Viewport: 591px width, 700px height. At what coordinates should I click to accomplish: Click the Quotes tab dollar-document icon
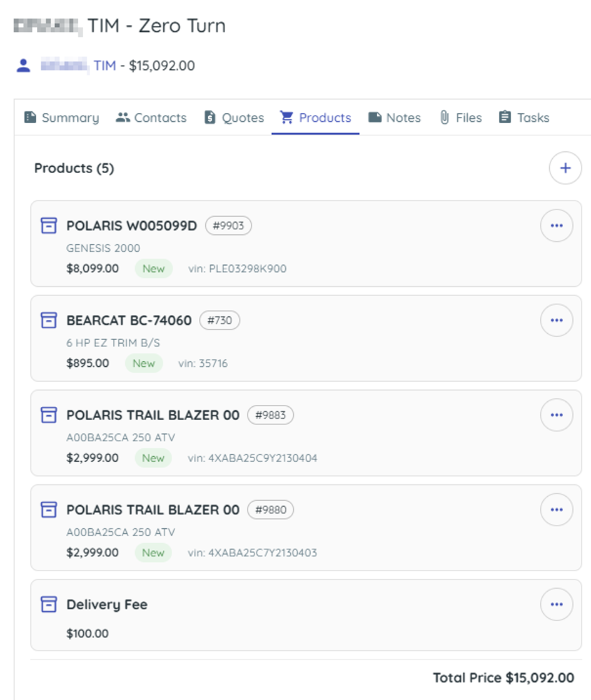210,117
